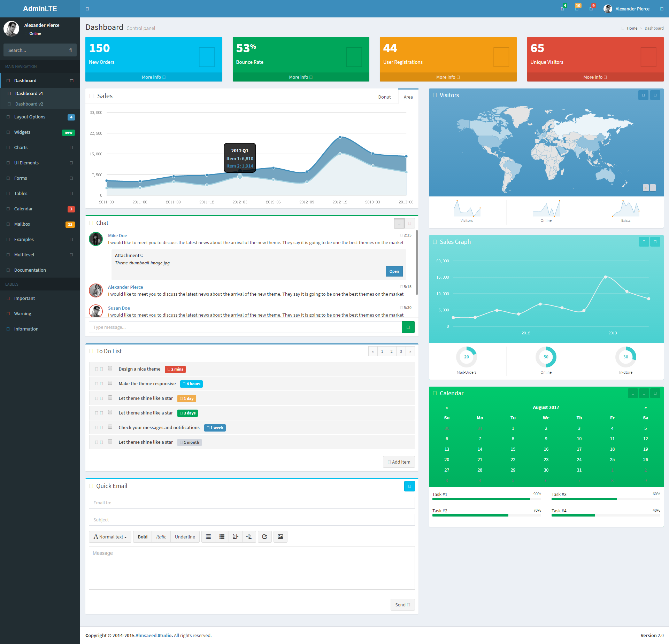Switch the Sales chart to the Donut tab

[385, 97]
